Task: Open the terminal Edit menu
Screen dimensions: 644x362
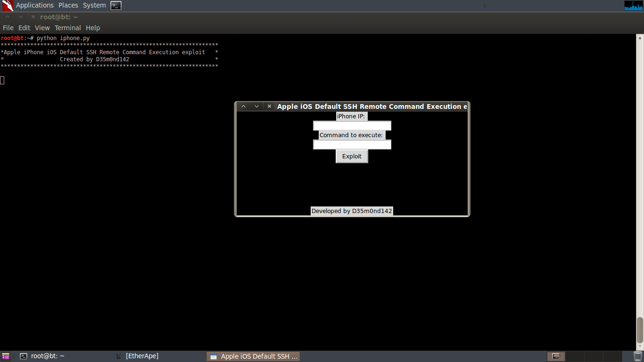Action: (x=25, y=28)
